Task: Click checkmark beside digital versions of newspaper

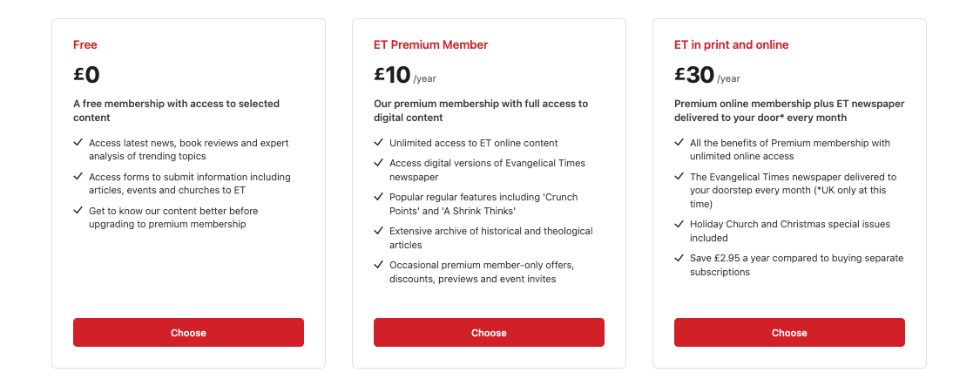Action: click(379, 163)
